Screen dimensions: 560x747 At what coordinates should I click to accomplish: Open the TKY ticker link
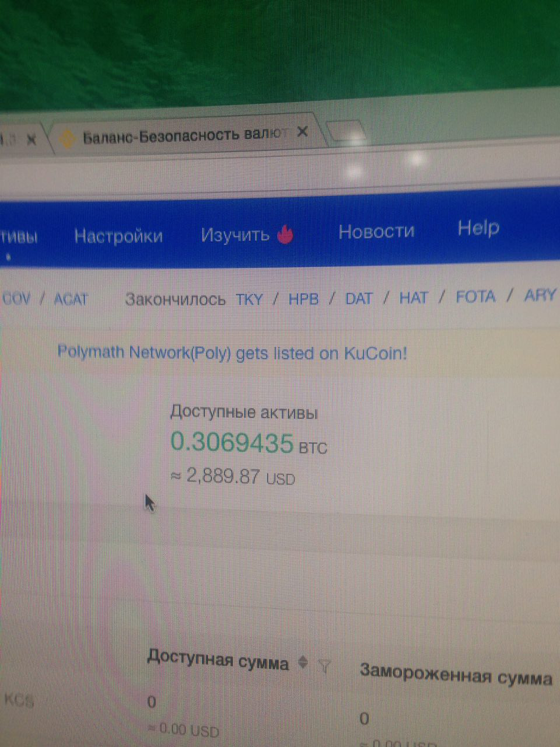pos(249,299)
